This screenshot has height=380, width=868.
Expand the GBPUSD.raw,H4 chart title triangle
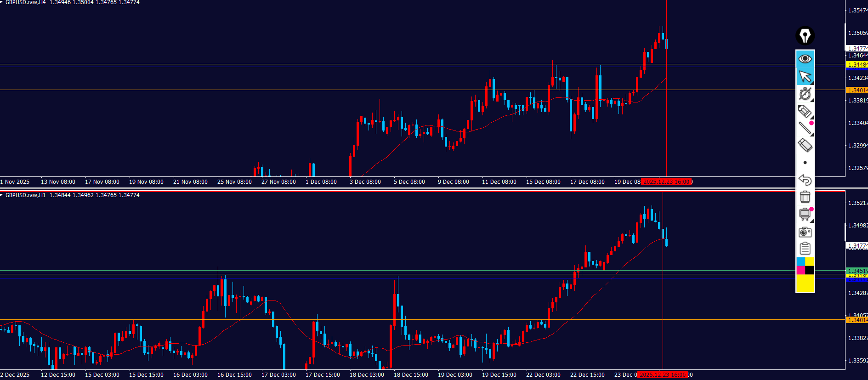point(2,2)
